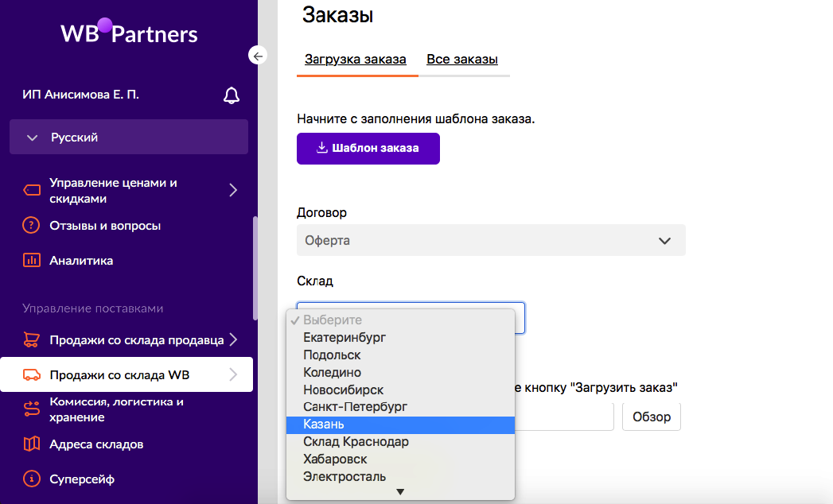Click the price tag icon for price management
The height and width of the screenshot is (504, 833).
(31, 190)
